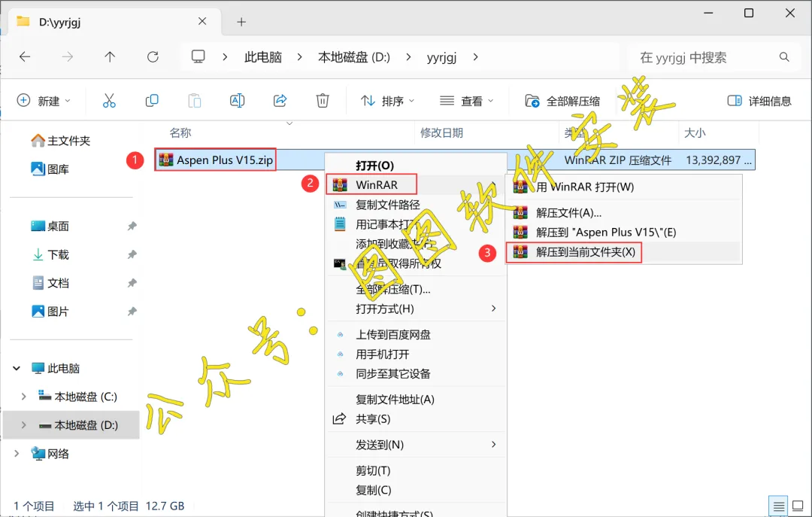Screen dimensions: 812x517
Task: Click WinRAR icon beside 用 WinRAR 打开(W)
Action: (520, 187)
